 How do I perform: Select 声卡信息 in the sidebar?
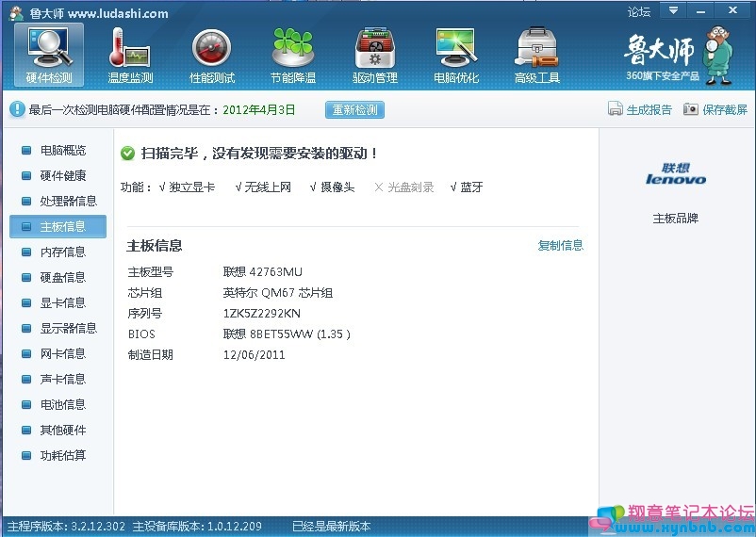point(58,379)
